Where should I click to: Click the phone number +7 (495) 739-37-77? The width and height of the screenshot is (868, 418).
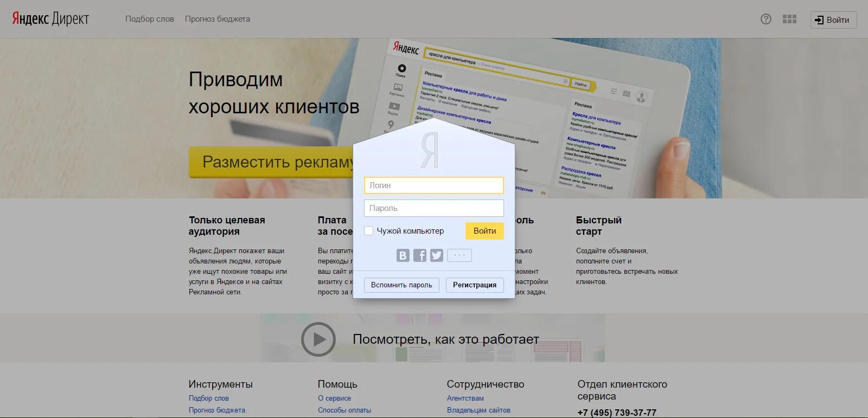click(x=617, y=413)
